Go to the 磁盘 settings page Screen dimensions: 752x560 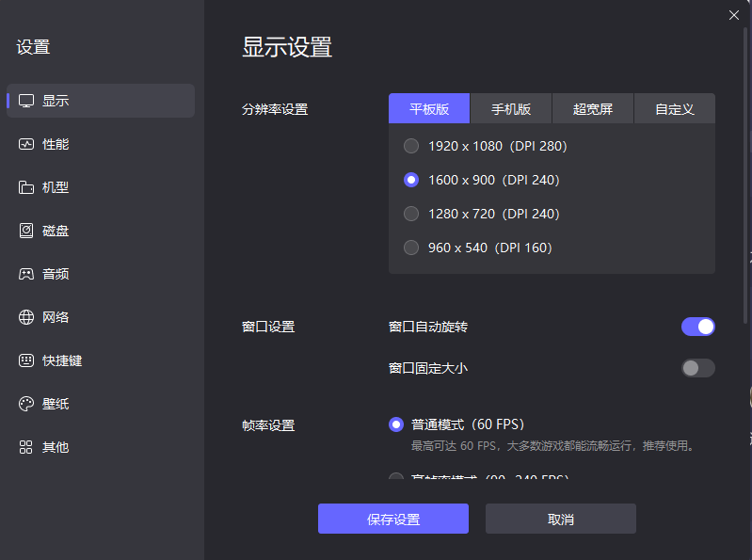tap(101, 231)
